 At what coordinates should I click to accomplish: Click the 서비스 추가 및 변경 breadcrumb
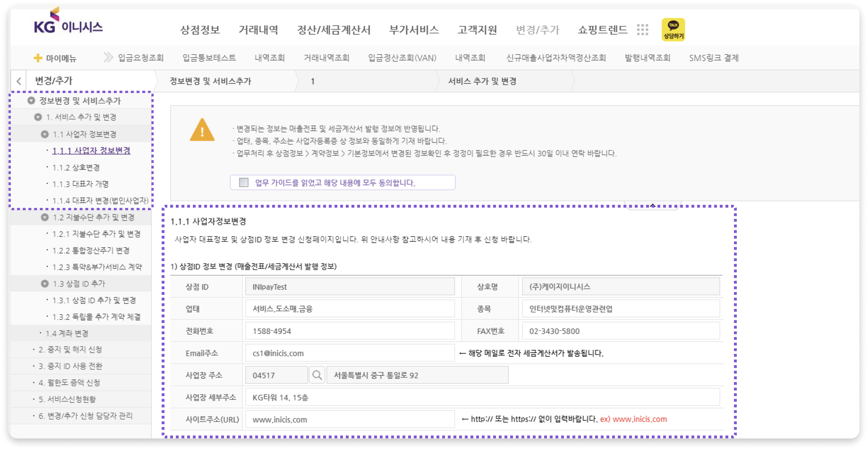point(482,81)
